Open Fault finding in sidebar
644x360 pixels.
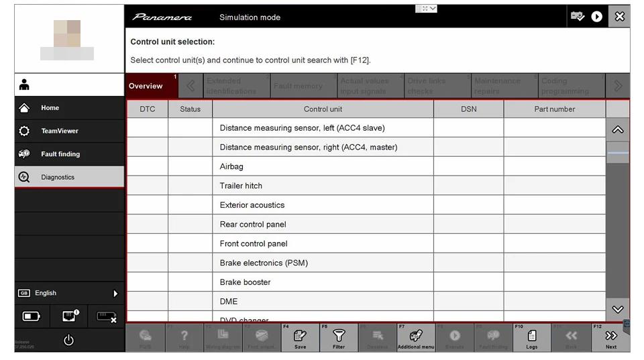point(69,154)
